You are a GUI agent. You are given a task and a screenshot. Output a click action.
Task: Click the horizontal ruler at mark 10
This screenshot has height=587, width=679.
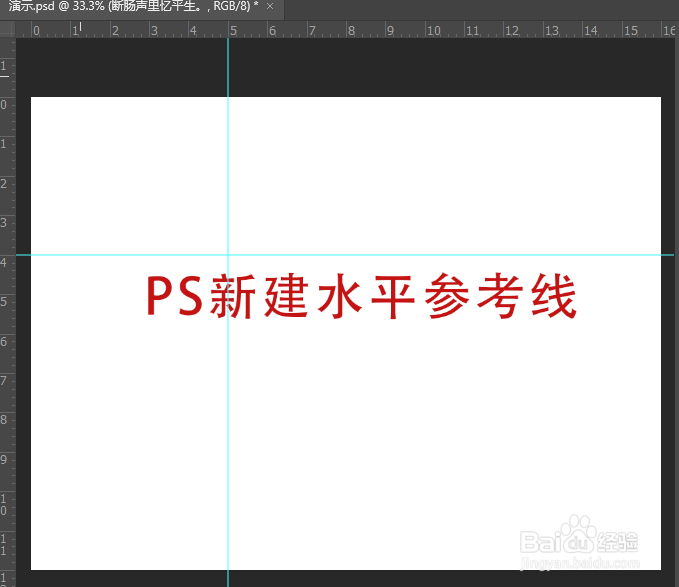[433, 30]
